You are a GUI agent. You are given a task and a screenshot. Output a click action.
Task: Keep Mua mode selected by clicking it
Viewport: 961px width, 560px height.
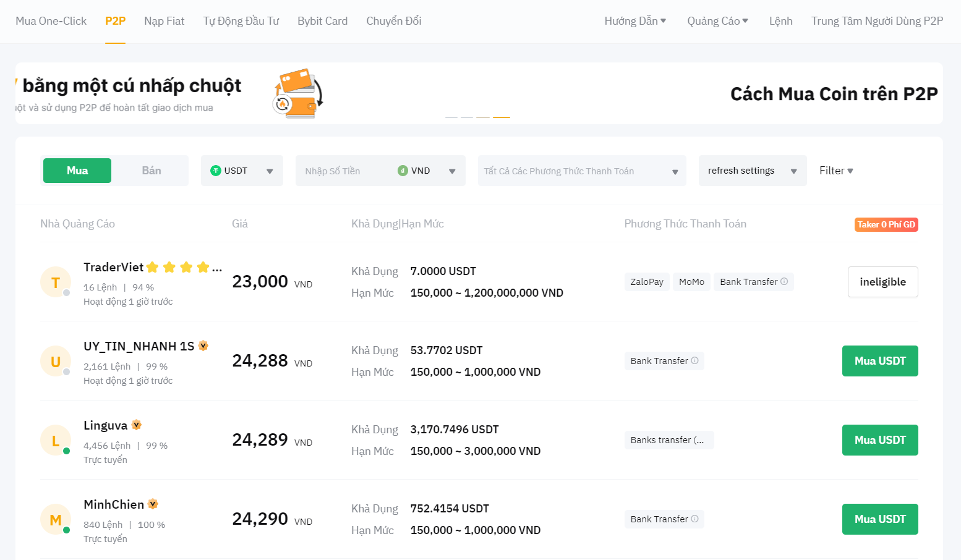[77, 171]
